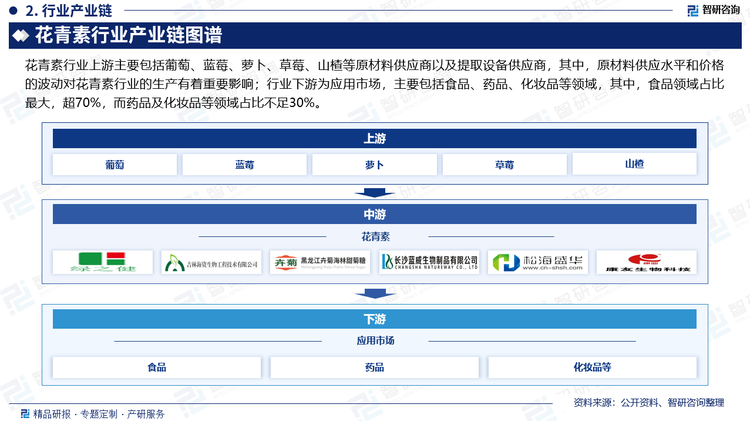750x421 pixels.
Task: Click the 萝卜 box
Action: click(x=375, y=165)
